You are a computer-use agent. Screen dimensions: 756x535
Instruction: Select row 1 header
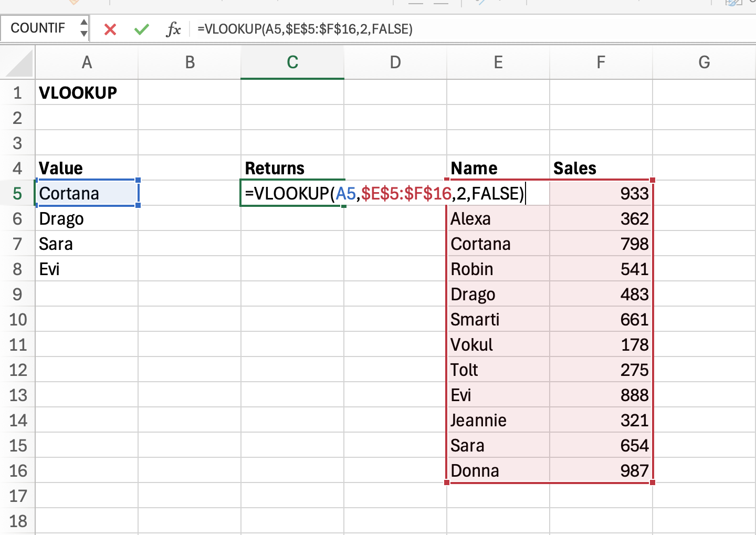click(17, 92)
